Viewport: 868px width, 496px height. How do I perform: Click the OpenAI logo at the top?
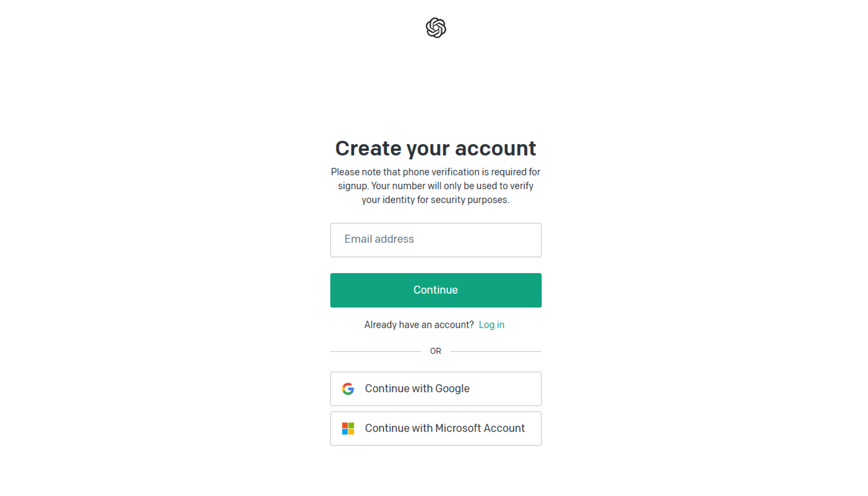[436, 28]
